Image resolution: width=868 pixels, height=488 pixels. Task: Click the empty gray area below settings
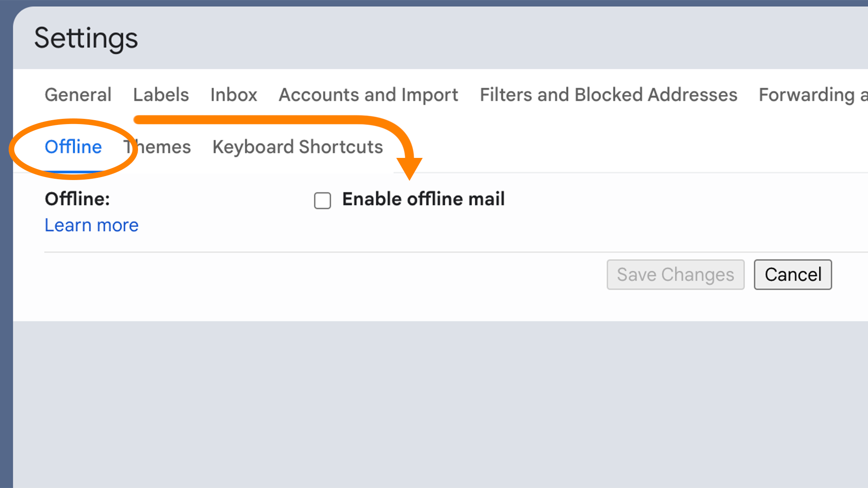pos(434,403)
